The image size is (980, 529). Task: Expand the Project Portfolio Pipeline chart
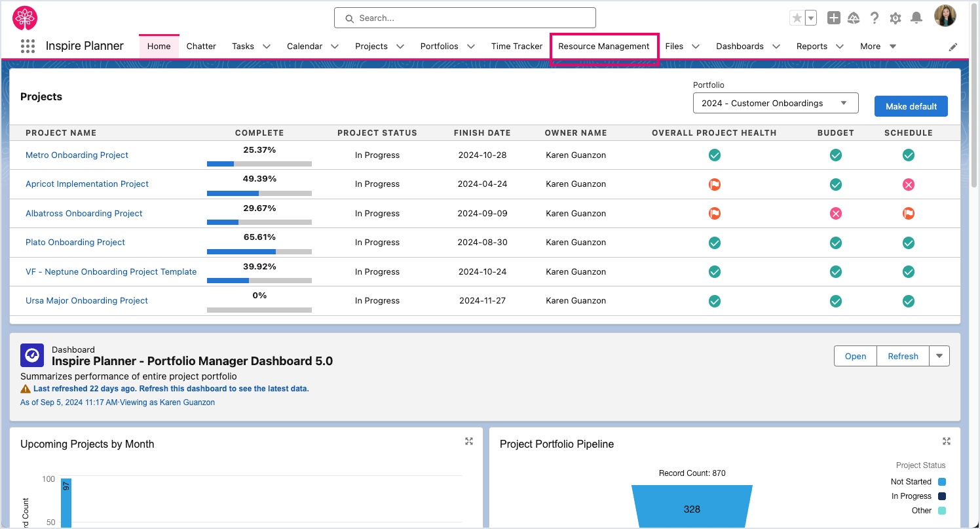[x=947, y=441]
